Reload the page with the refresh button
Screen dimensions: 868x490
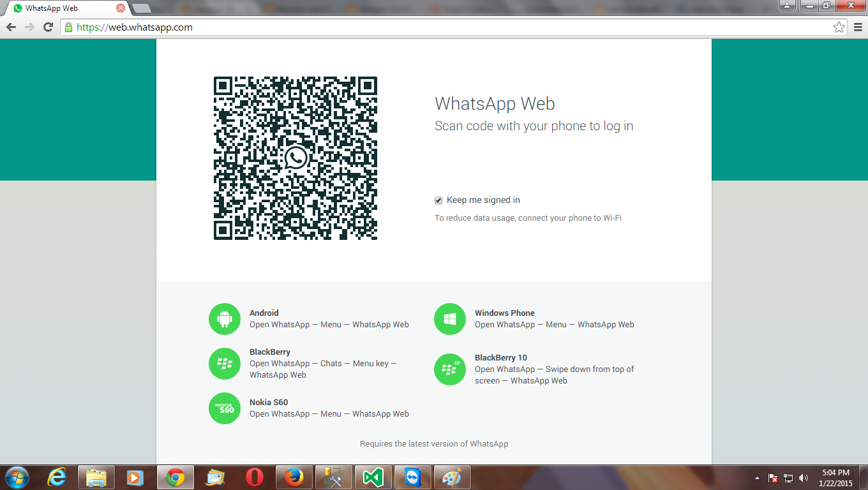(x=48, y=27)
